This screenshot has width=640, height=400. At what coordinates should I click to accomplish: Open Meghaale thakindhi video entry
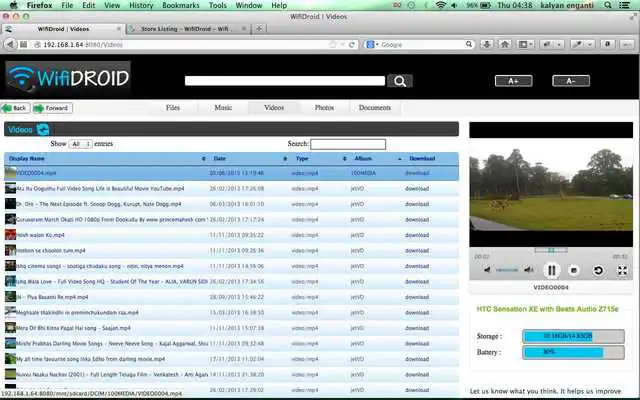[78, 313]
